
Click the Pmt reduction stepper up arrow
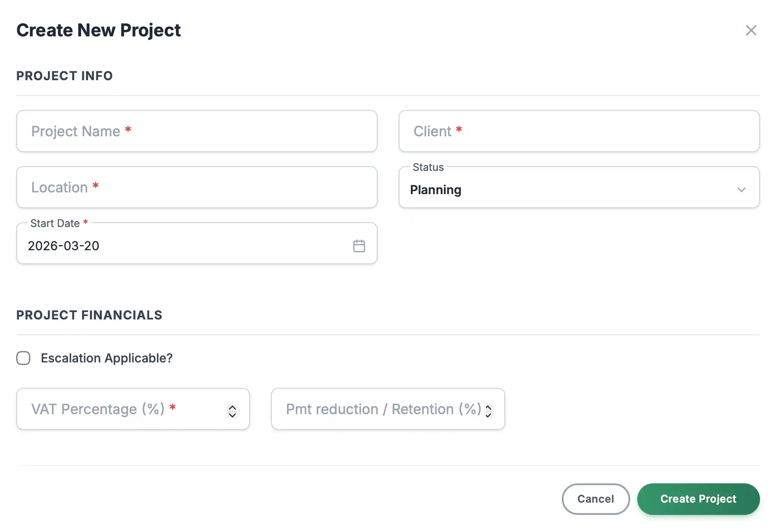click(x=488, y=405)
